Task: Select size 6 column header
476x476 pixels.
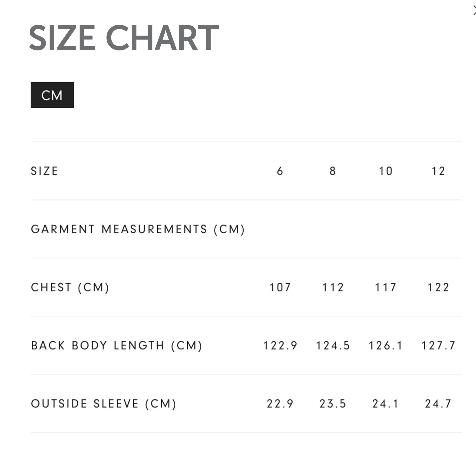Action: tap(280, 171)
